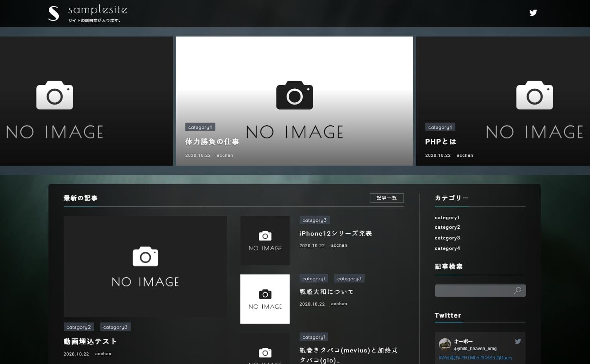The width and height of the screenshot is (590, 364).
Task: Click the @mild_heaven_6mg Twitter handle
Action: 475,349
